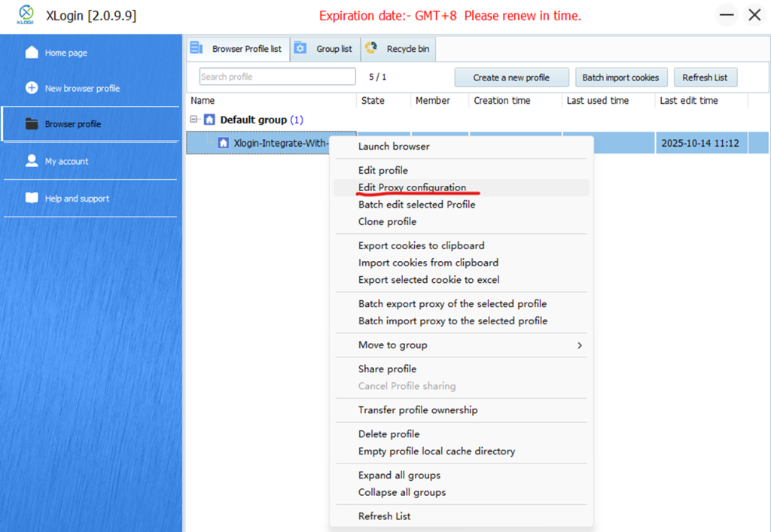Click the Browser profile folder icon
Image resolution: width=771 pixels, height=532 pixels.
[32, 124]
